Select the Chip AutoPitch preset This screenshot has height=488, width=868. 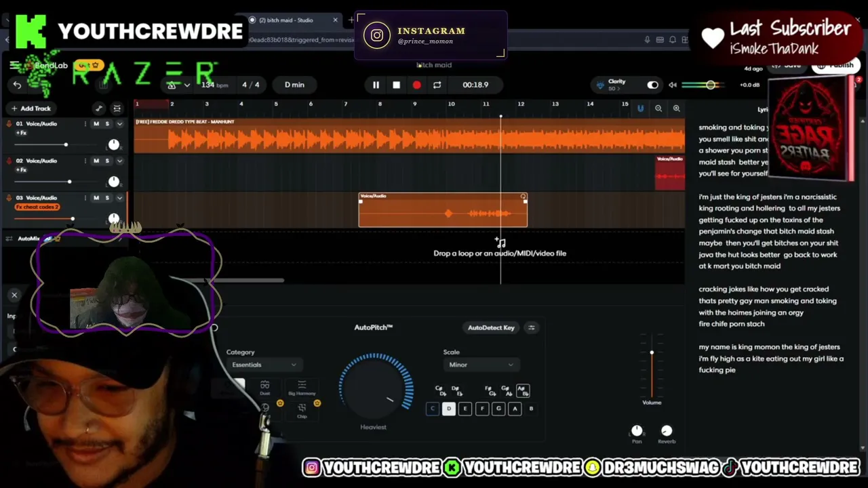point(302,409)
